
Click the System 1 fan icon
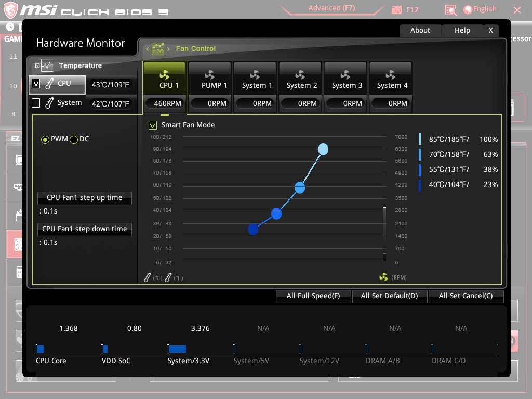(255, 75)
